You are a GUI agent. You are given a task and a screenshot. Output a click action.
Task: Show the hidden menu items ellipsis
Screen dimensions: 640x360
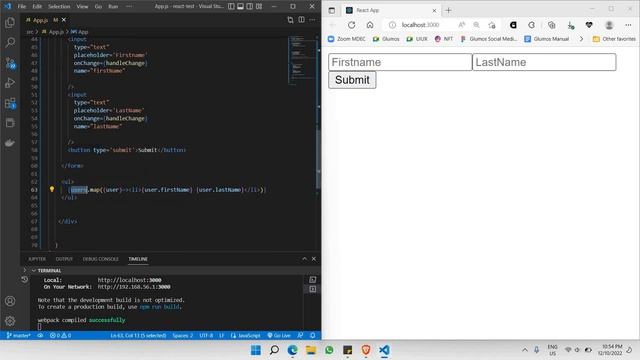(x=129, y=7)
